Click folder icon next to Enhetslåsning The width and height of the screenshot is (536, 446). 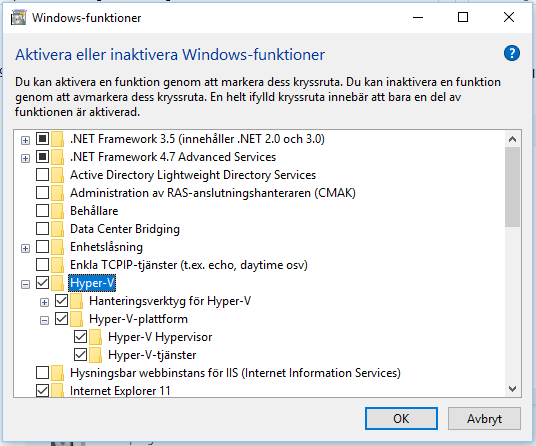pyautogui.click(x=57, y=247)
